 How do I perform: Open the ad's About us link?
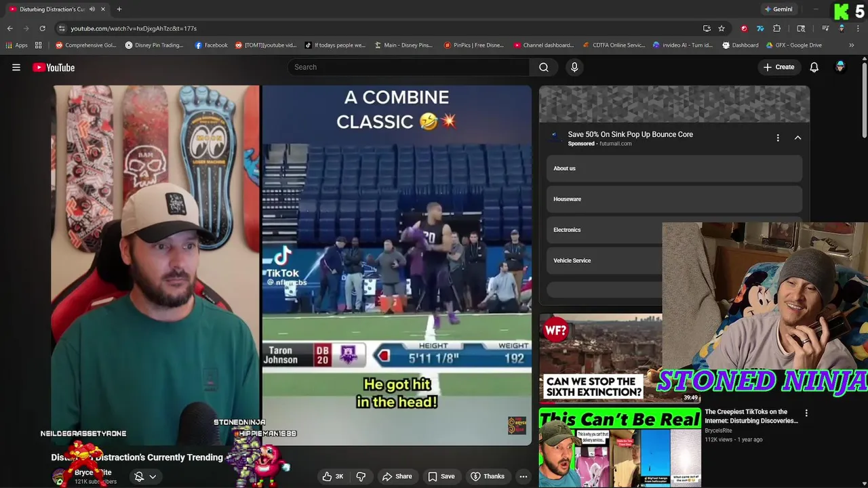point(674,169)
